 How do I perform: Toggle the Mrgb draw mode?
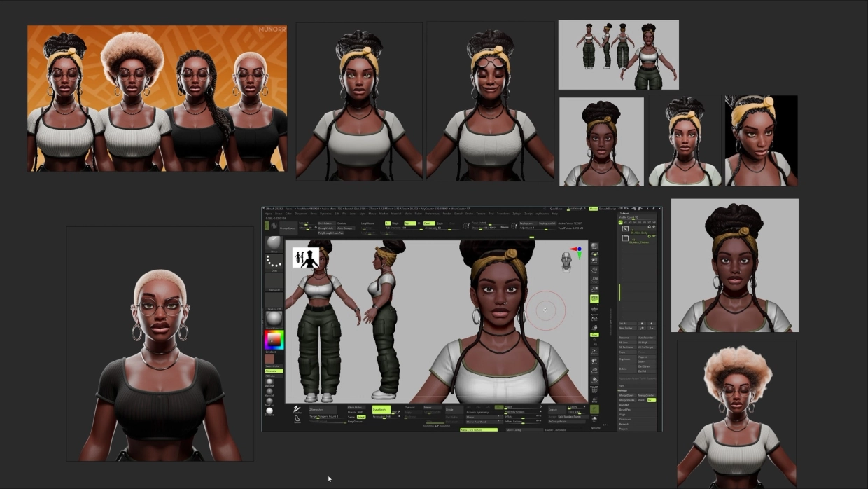pos(395,223)
